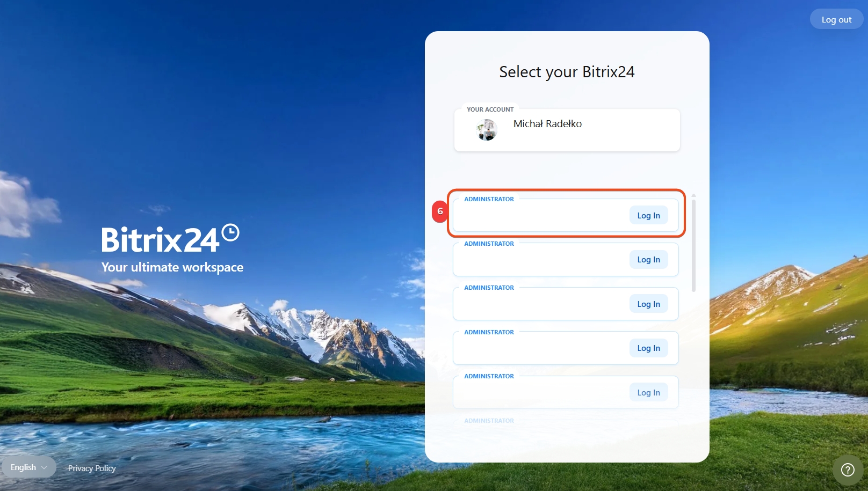Click the chevron next to English
The width and height of the screenshot is (868, 491).
(44, 468)
